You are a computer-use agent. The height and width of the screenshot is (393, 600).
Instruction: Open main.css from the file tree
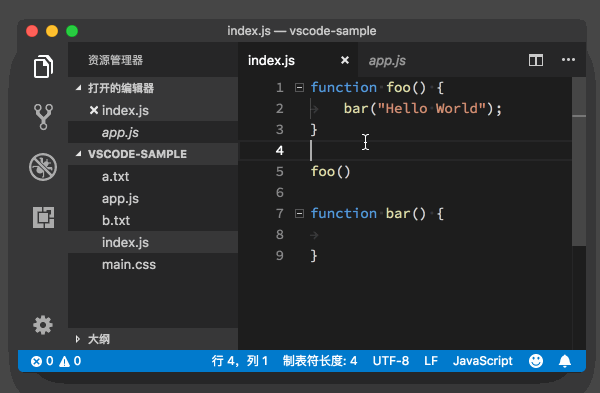coord(129,264)
